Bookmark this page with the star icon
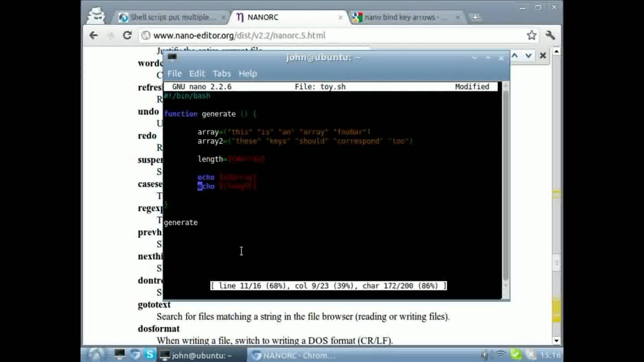This screenshot has width=644, height=362. [532, 35]
